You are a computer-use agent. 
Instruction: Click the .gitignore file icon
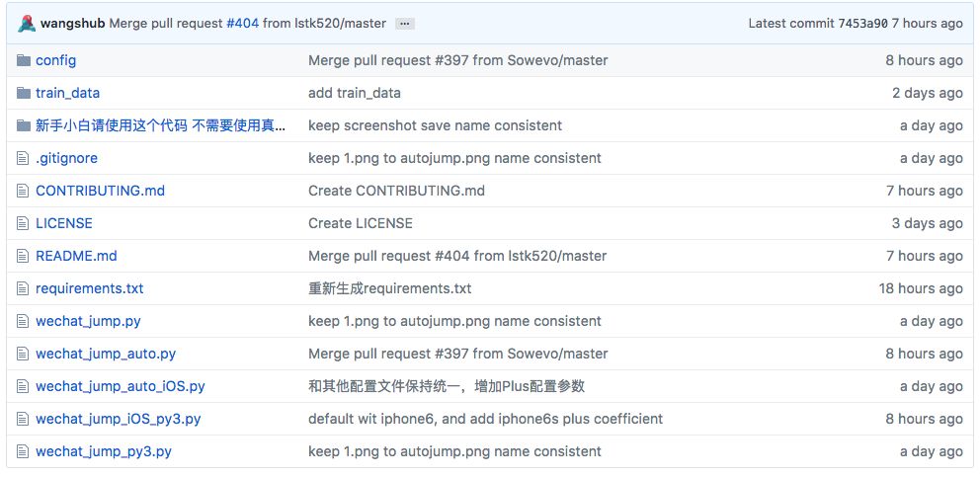click(24, 158)
